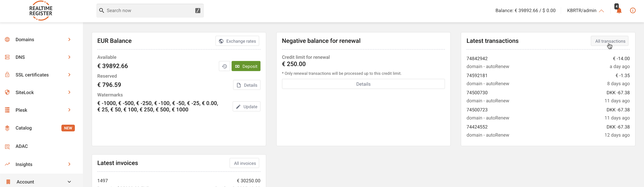Open the Plesk menu item
Screen dimensions: 644x187
click(x=21, y=110)
